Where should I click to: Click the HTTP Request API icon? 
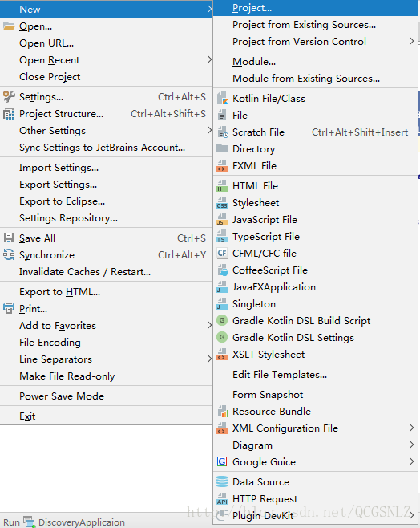(x=222, y=498)
